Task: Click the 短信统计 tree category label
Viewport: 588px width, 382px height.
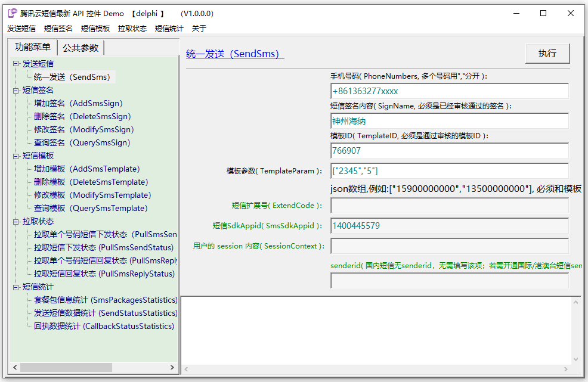Action: pos(38,287)
